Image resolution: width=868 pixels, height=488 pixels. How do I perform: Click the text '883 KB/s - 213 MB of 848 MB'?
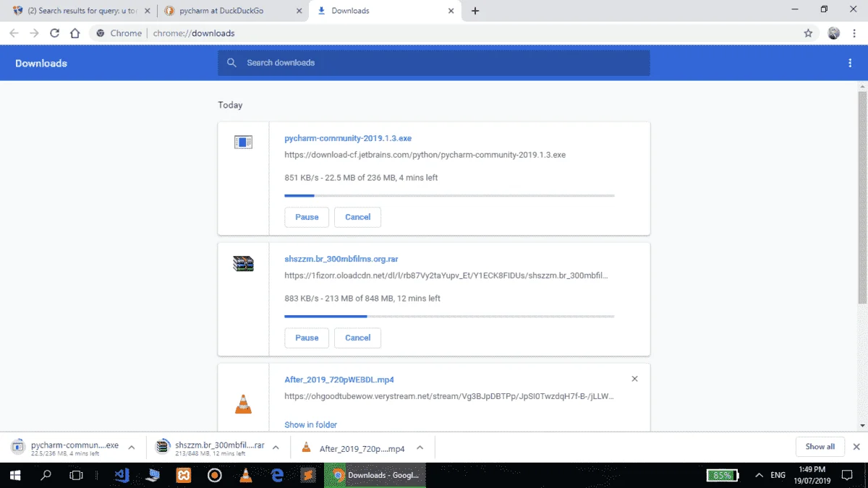(x=339, y=299)
